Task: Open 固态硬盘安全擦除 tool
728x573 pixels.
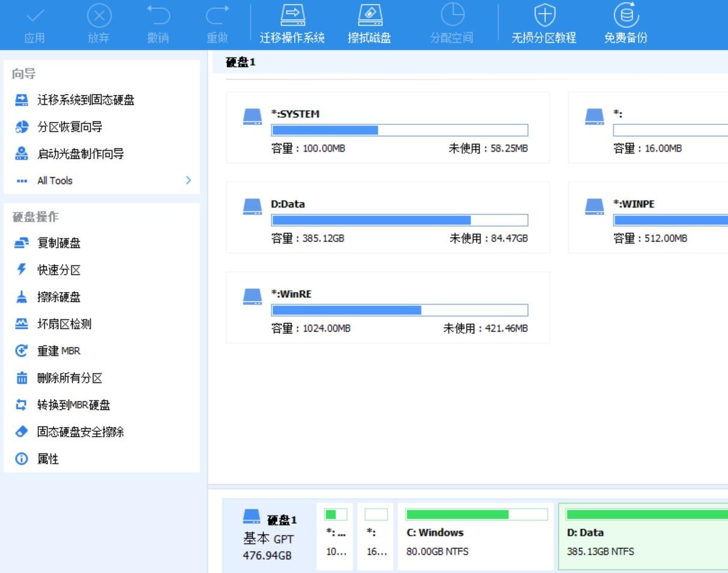Action: (x=80, y=432)
